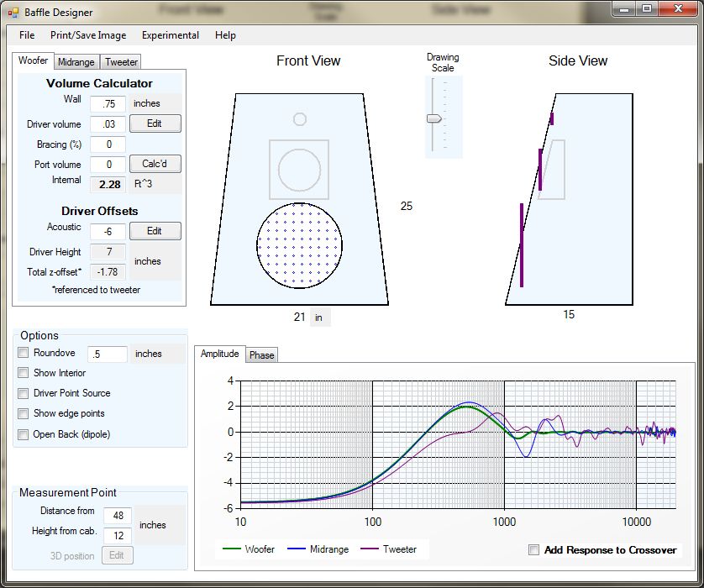
Task: Enable Show edge points
Action: (23, 413)
